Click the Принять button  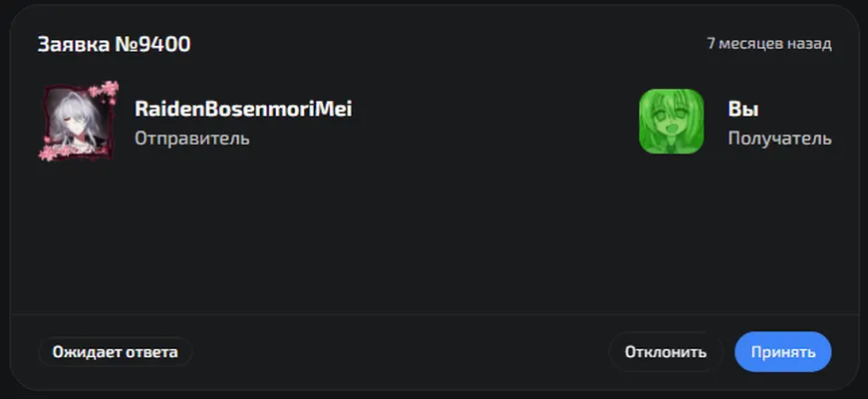click(782, 352)
